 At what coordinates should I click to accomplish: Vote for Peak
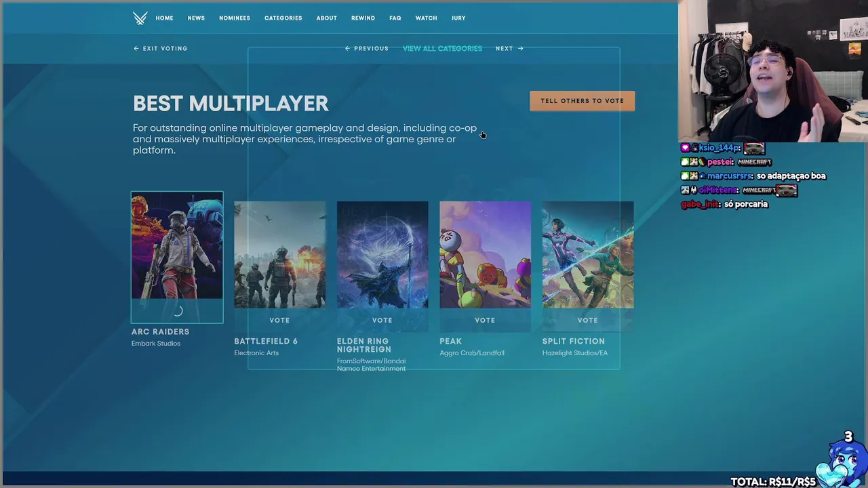485,320
